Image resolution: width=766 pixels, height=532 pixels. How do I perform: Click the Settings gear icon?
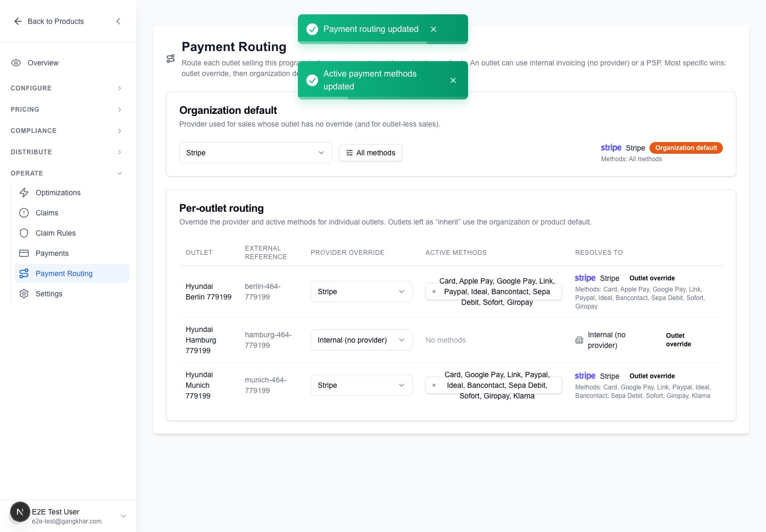tap(24, 294)
